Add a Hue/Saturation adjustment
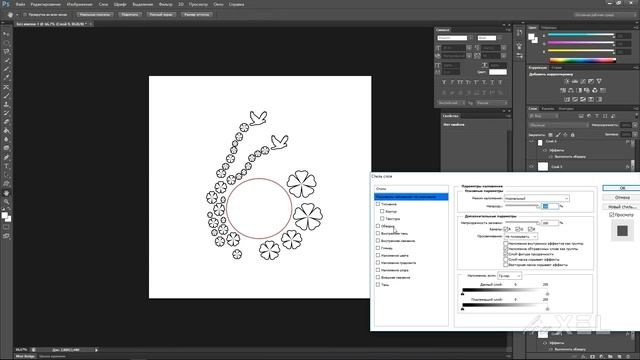 563,90
